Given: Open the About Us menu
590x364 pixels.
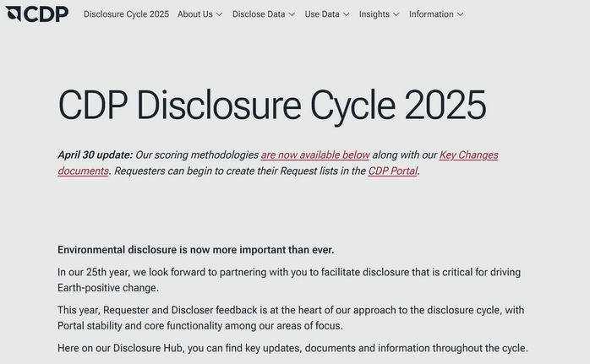Looking at the screenshot, I should pyautogui.click(x=194, y=14).
